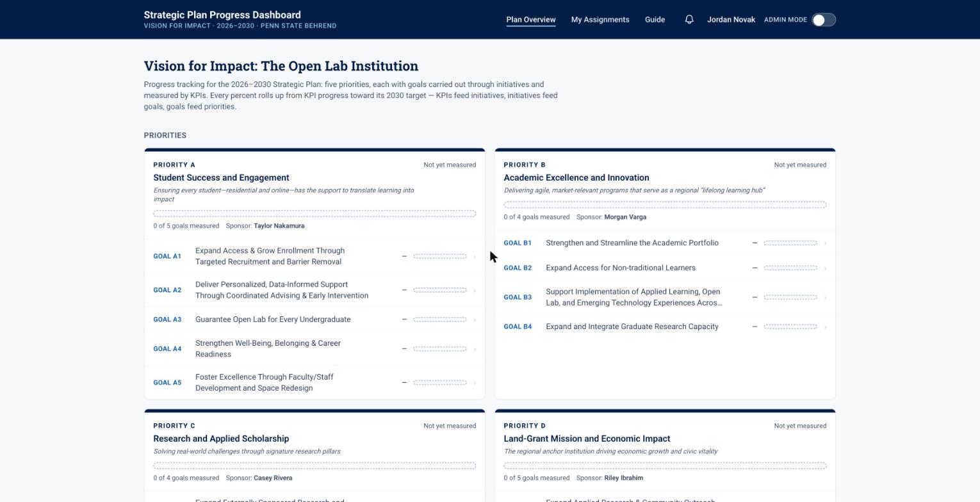
Task: Click the Priority A overall progress bar
Action: point(314,213)
